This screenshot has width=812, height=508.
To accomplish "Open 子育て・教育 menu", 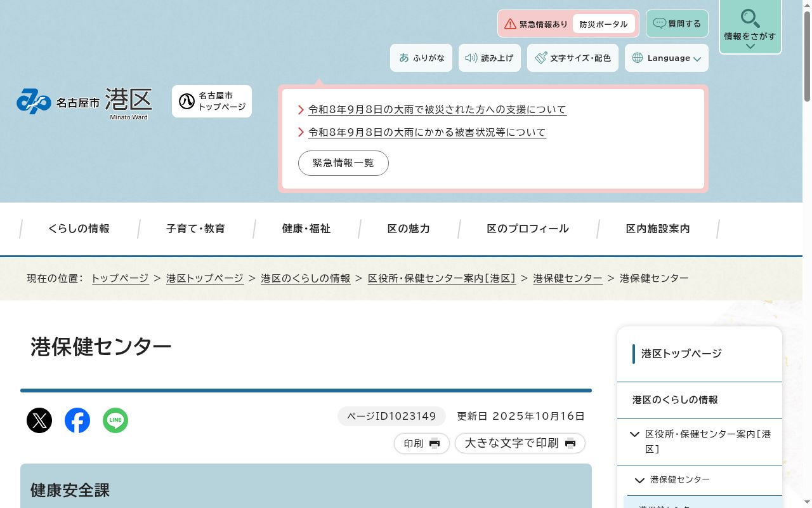I will [x=195, y=229].
